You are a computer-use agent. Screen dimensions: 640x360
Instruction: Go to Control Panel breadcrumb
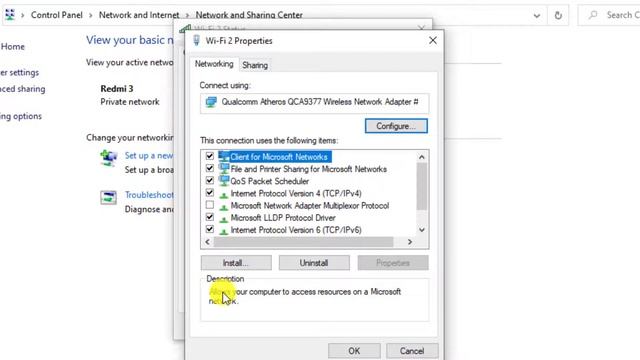57,15
